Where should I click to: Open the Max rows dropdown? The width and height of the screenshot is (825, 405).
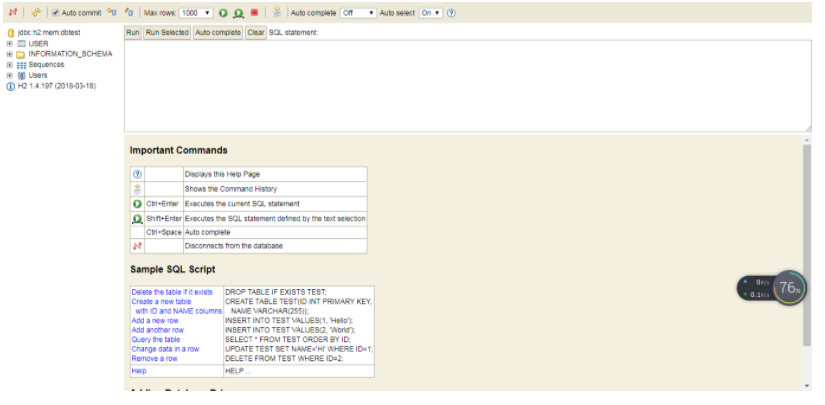pos(196,13)
